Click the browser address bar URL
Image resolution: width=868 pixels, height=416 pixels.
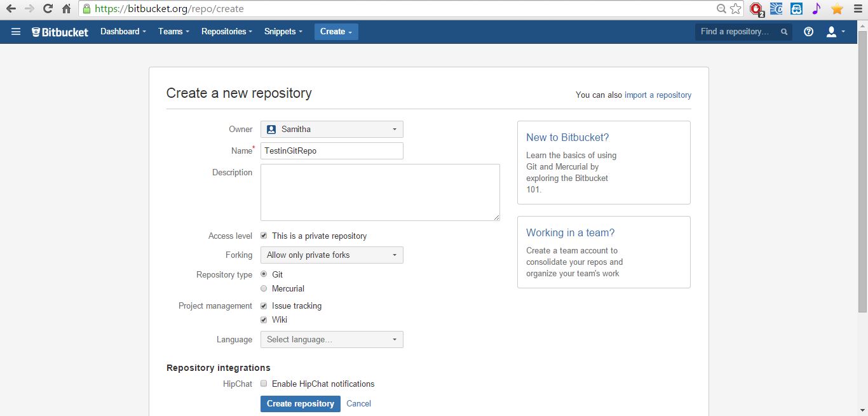pos(169,9)
